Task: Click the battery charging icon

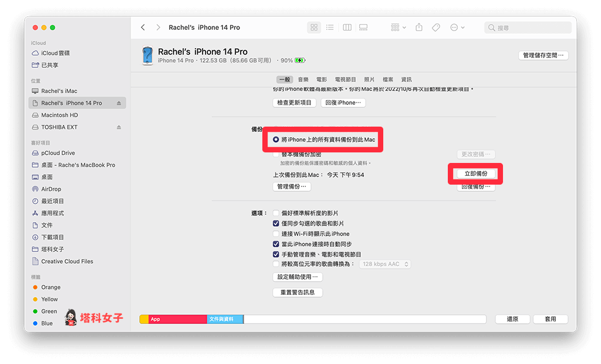Action: [300, 60]
